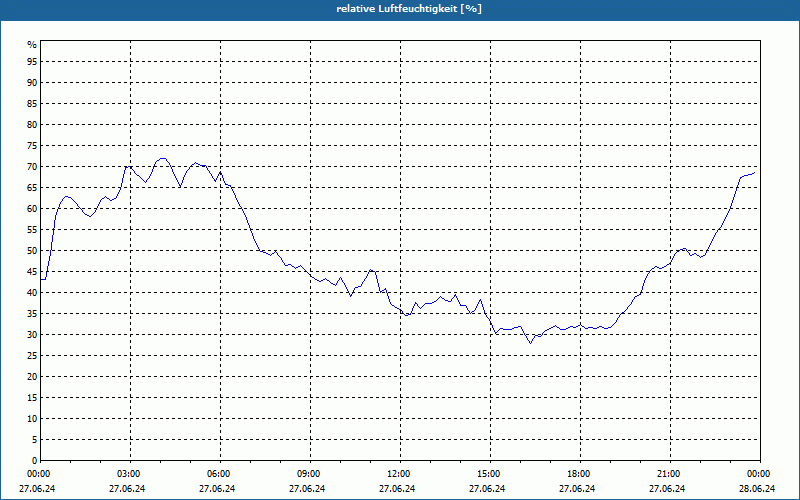Select the '12:00' time label
The height and width of the screenshot is (500, 800).
point(398,474)
